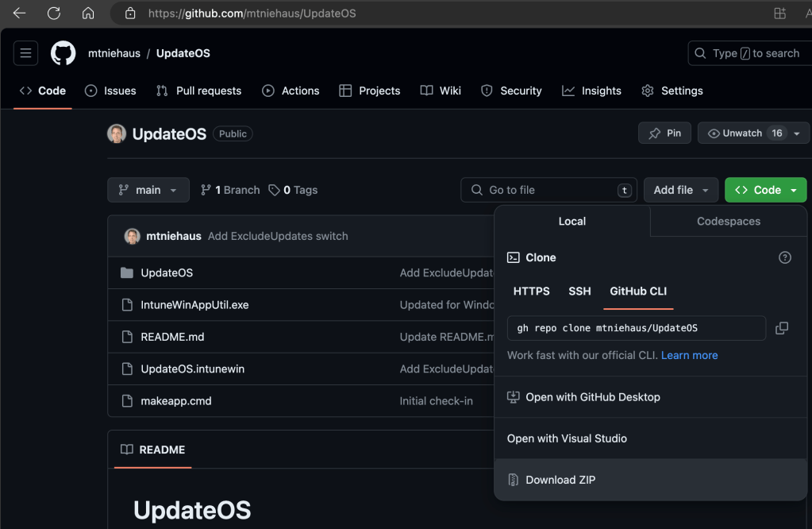Click the GitHub logo icon
This screenshot has height=529, width=812.
point(63,53)
